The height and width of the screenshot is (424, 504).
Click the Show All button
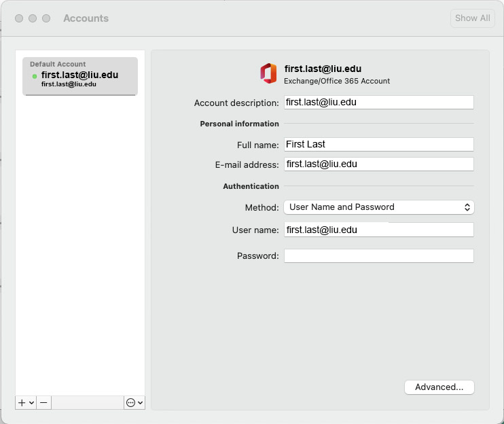tap(472, 18)
